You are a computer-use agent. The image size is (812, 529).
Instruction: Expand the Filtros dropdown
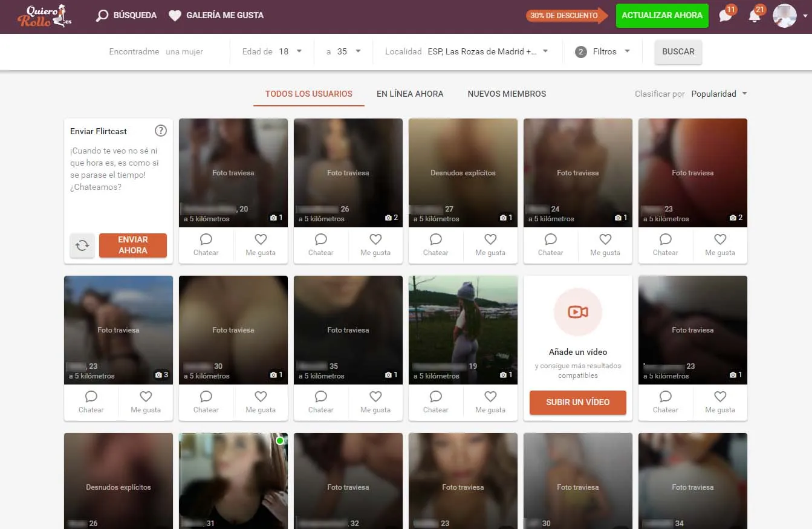point(603,52)
